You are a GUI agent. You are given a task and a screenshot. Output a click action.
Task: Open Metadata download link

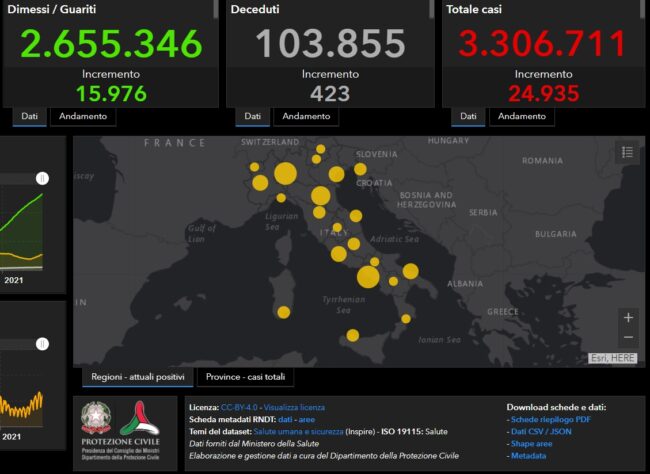tap(528, 456)
